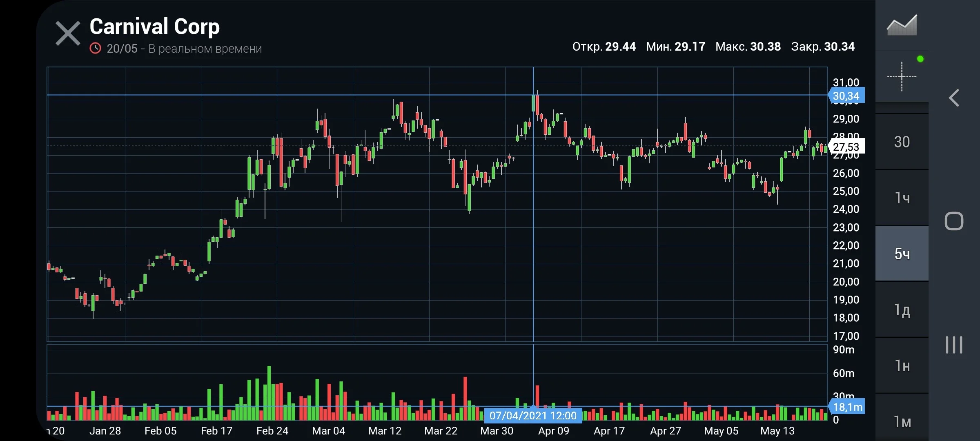Click the red clock real-time icon
Screen dimensions: 980x441
[x=95, y=48]
